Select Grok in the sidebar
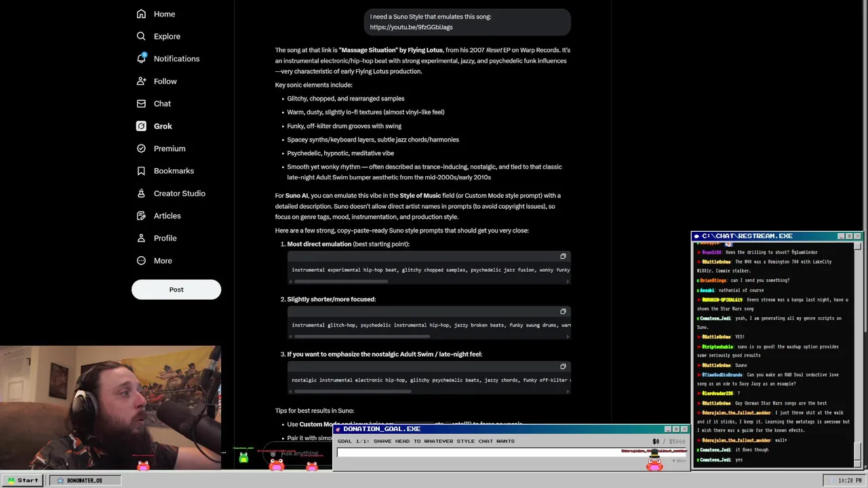Screen dimensions: 868x488 click(x=154, y=125)
